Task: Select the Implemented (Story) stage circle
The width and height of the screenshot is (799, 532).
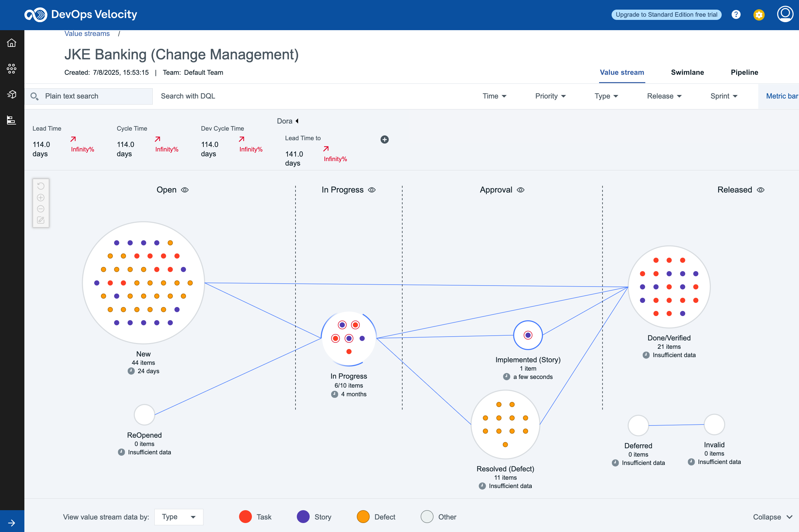Action: 528,335
